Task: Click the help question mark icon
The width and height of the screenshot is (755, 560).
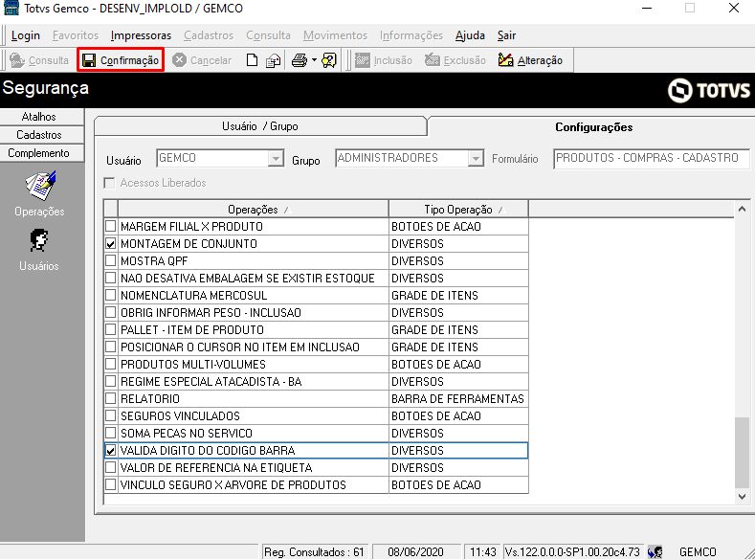Action: click(329, 60)
